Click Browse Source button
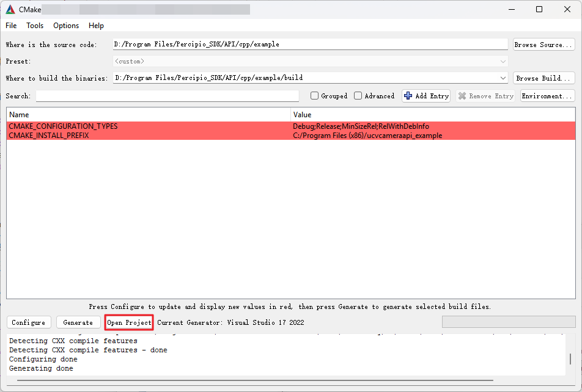The height and width of the screenshot is (392, 582). click(x=543, y=45)
